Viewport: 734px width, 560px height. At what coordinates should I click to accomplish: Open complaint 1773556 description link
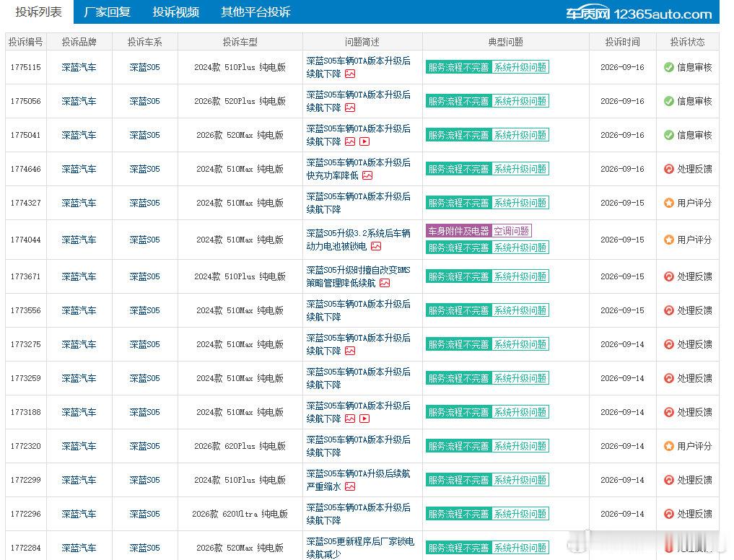pos(358,310)
